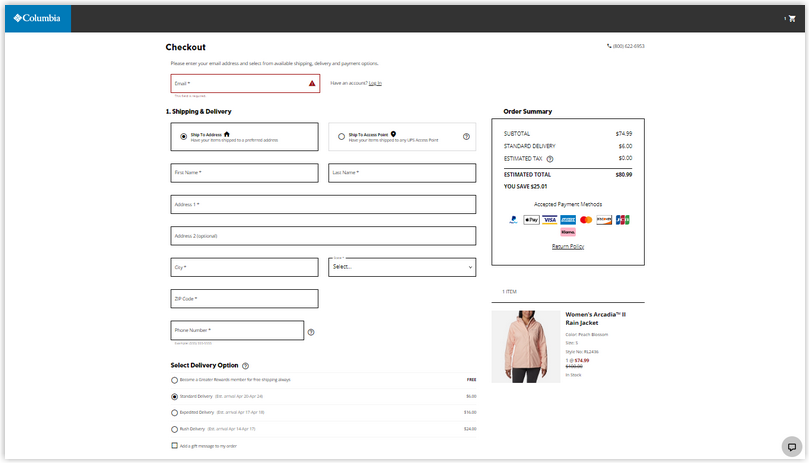Click the Discover card icon
Viewport: 810px width, 464px height.
point(604,220)
